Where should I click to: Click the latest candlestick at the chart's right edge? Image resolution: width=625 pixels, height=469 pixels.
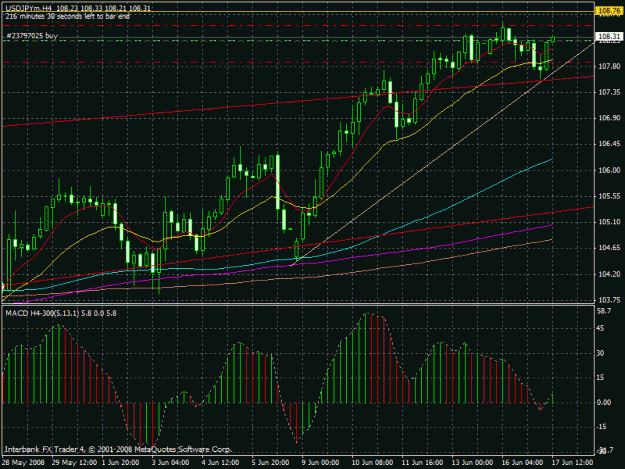(x=553, y=39)
